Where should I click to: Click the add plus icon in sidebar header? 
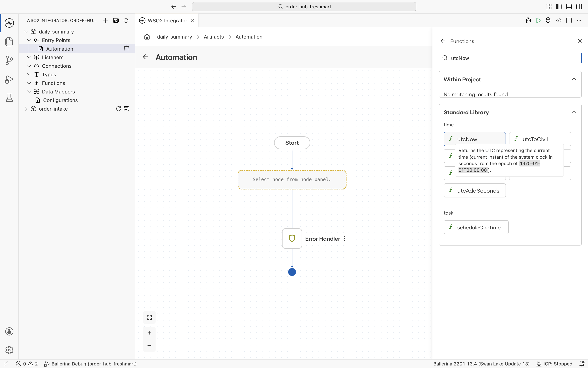point(105,20)
